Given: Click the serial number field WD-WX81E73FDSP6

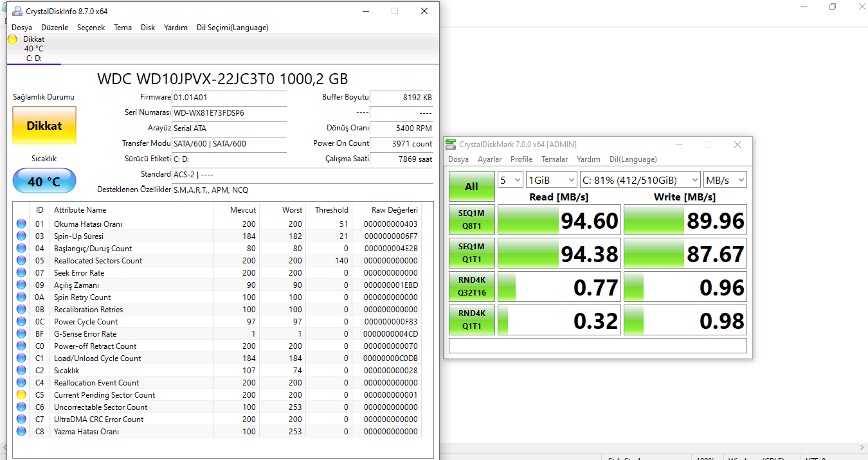Looking at the screenshot, I should [x=230, y=113].
